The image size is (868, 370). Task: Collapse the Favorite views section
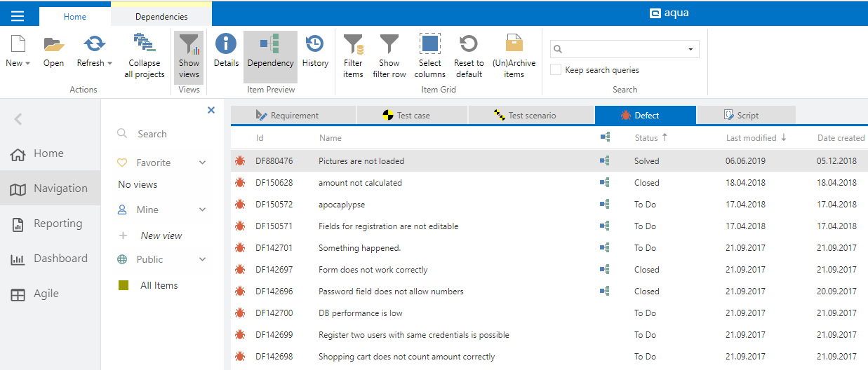click(203, 163)
